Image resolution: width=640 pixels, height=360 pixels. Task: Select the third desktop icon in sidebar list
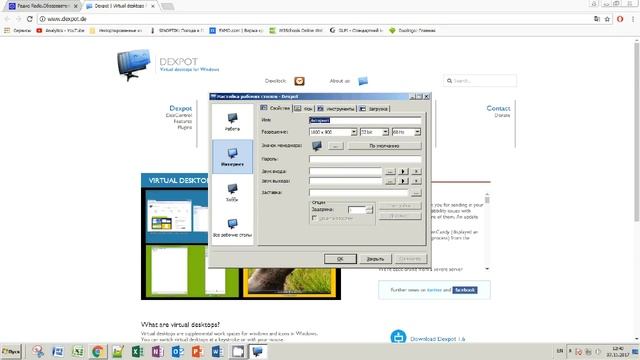coord(232,192)
